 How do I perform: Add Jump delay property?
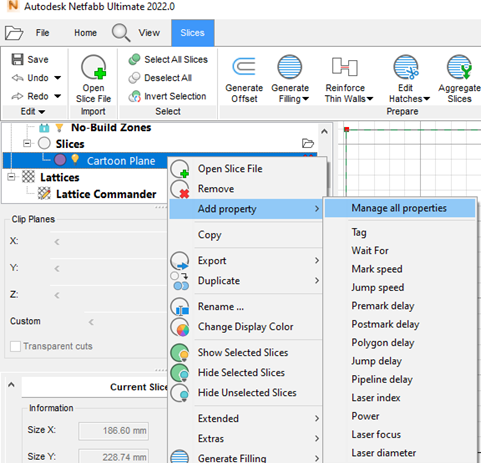376,361
